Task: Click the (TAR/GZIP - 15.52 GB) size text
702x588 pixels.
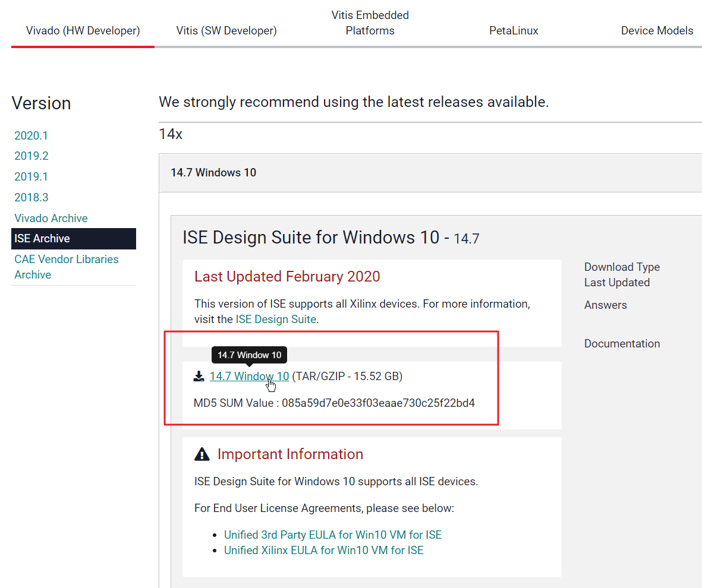Action: 347,377
